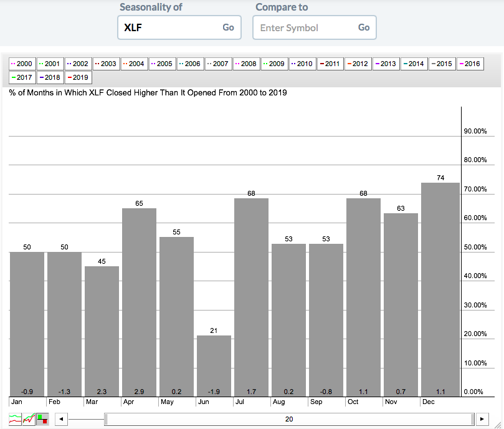
Task: Toggle the 2000 year legend
Action: tap(22, 64)
